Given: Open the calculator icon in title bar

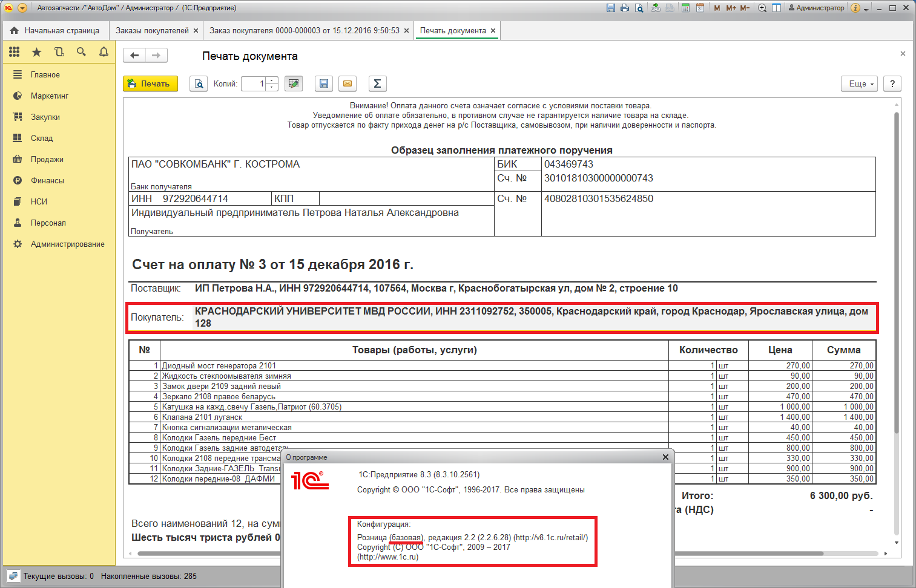Looking at the screenshot, I should [685, 8].
